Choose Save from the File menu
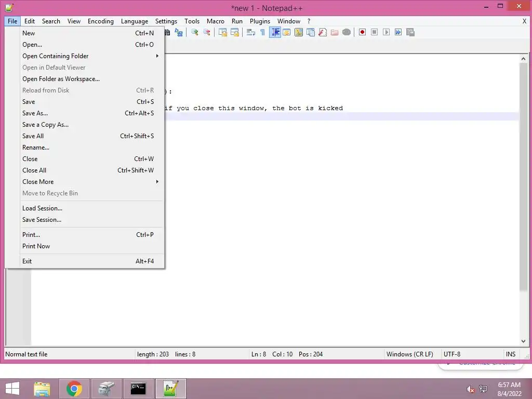Image resolution: width=532 pixels, height=399 pixels. (x=88, y=102)
